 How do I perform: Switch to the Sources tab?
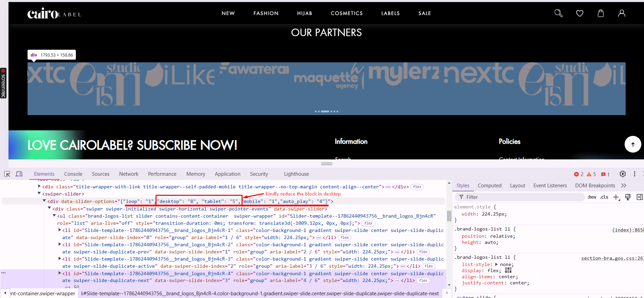click(x=101, y=174)
